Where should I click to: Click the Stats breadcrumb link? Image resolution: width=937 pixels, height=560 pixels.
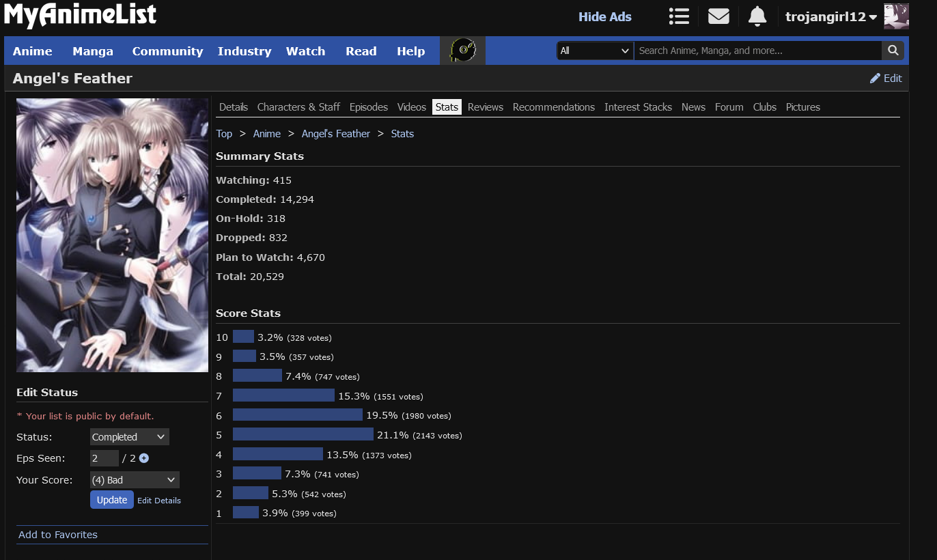point(402,134)
